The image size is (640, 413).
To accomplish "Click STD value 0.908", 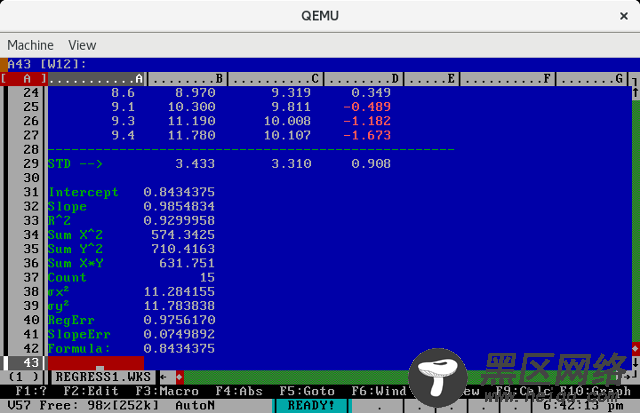I will [371, 164].
